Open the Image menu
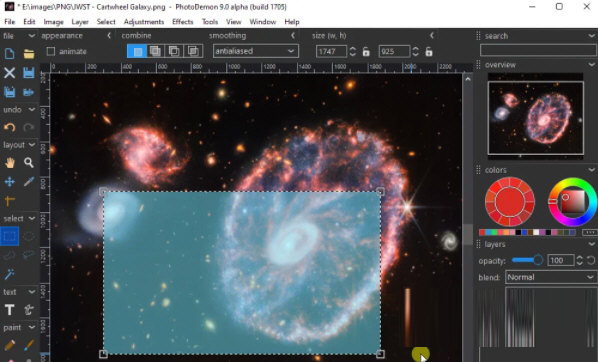This screenshot has width=598, height=362. point(53,22)
